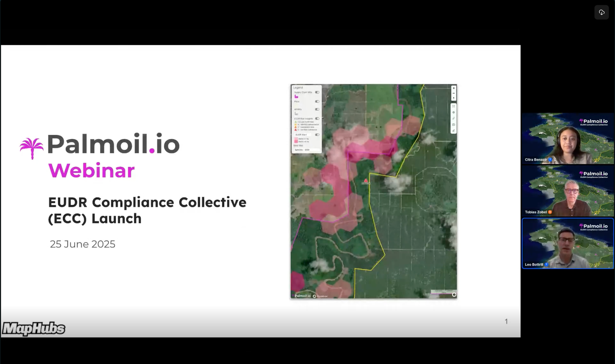Toggle the EUDR Alert layer switch

pyautogui.click(x=317, y=135)
